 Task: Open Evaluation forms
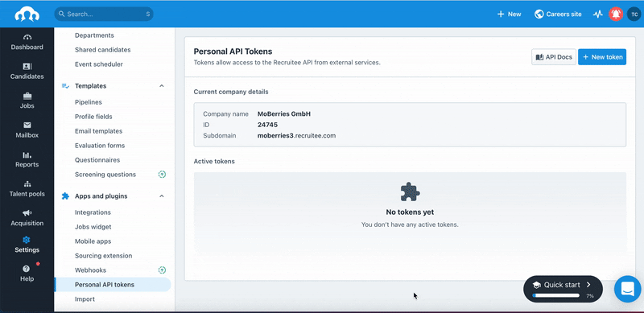[x=100, y=146]
